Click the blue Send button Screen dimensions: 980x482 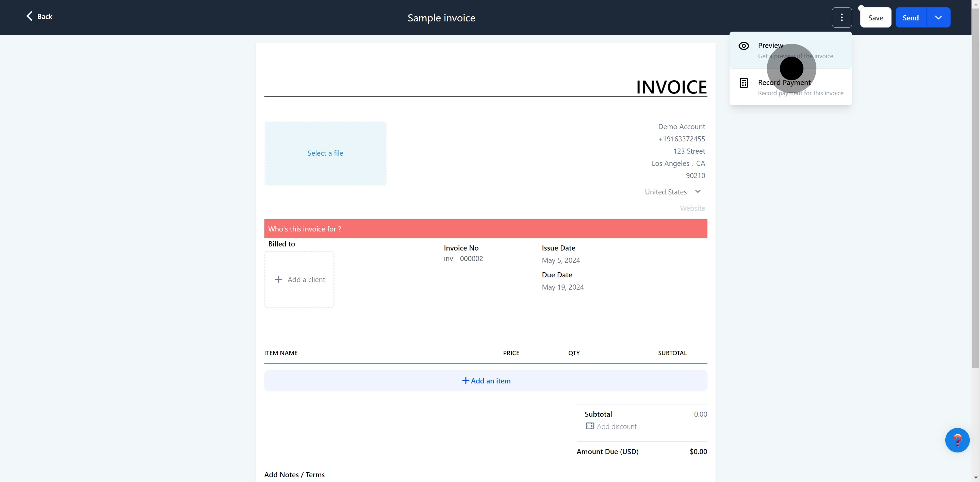(x=910, y=17)
